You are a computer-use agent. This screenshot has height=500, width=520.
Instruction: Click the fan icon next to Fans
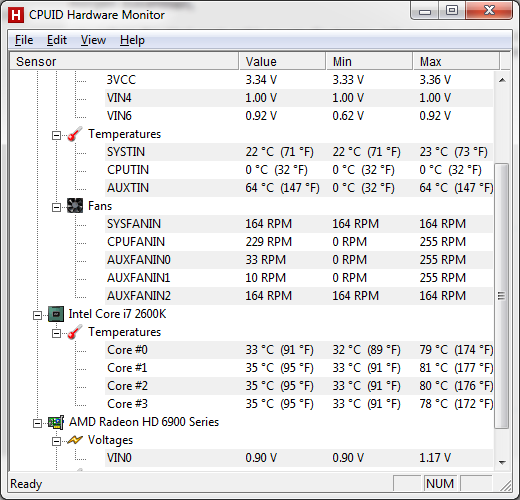coord(75,206)
